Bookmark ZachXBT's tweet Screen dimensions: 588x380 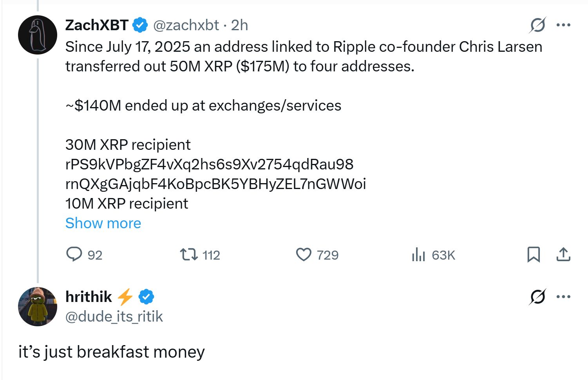tap(534, 255)
